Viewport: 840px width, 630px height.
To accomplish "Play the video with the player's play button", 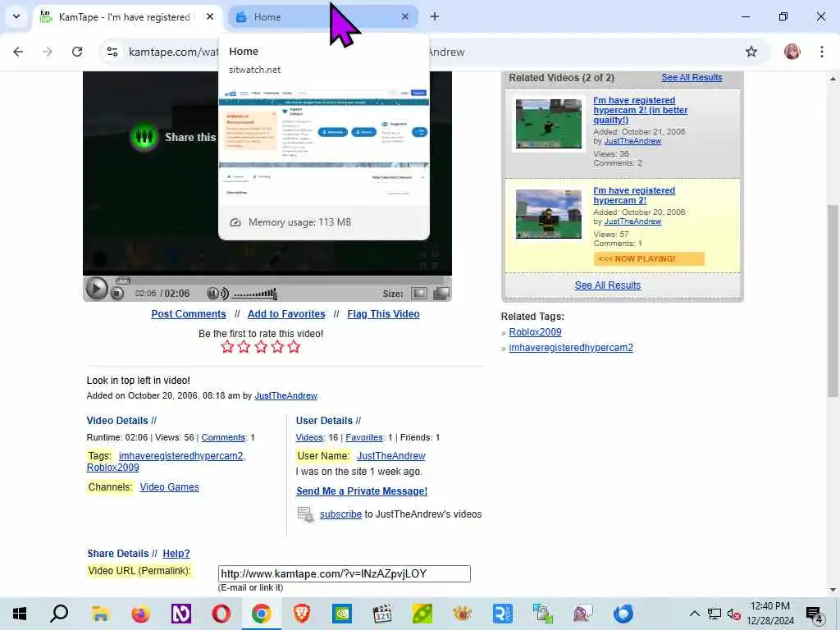I will [97, 290].
